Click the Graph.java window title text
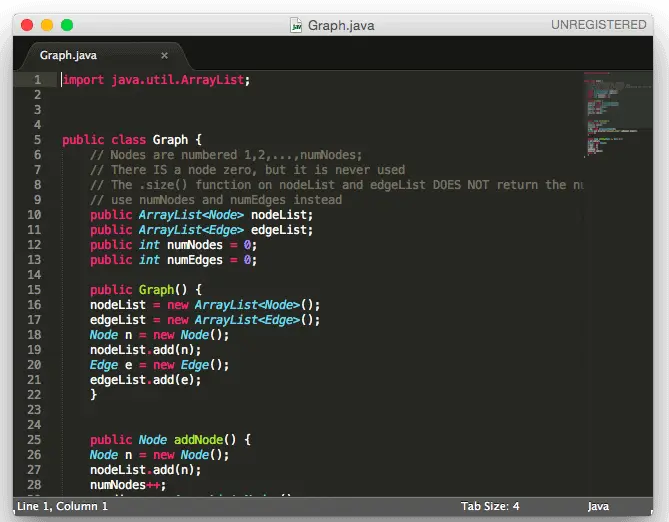669x522 pixels. (x=341, y=25)
